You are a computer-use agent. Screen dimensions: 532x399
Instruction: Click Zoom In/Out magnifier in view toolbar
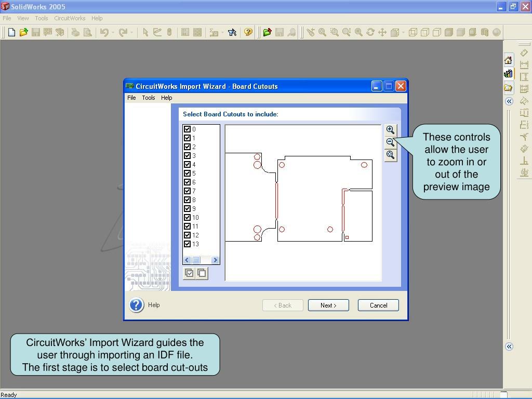click(x=346, y=32)
